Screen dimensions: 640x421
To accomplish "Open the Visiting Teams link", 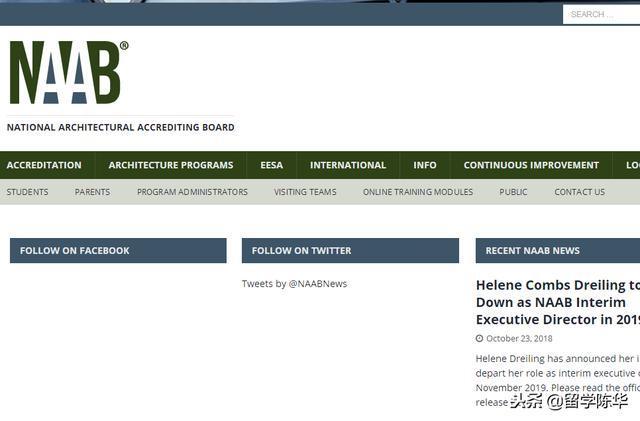I will point(305,192).
